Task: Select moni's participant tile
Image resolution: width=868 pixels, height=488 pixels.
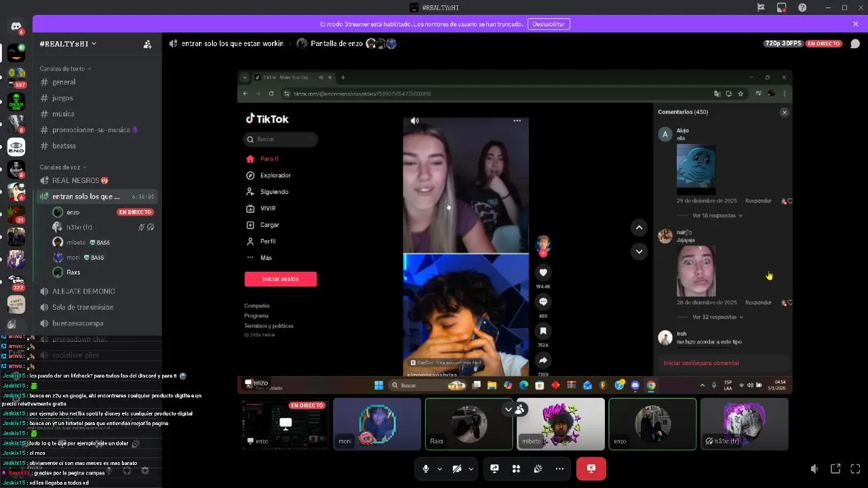Action: 377,424
